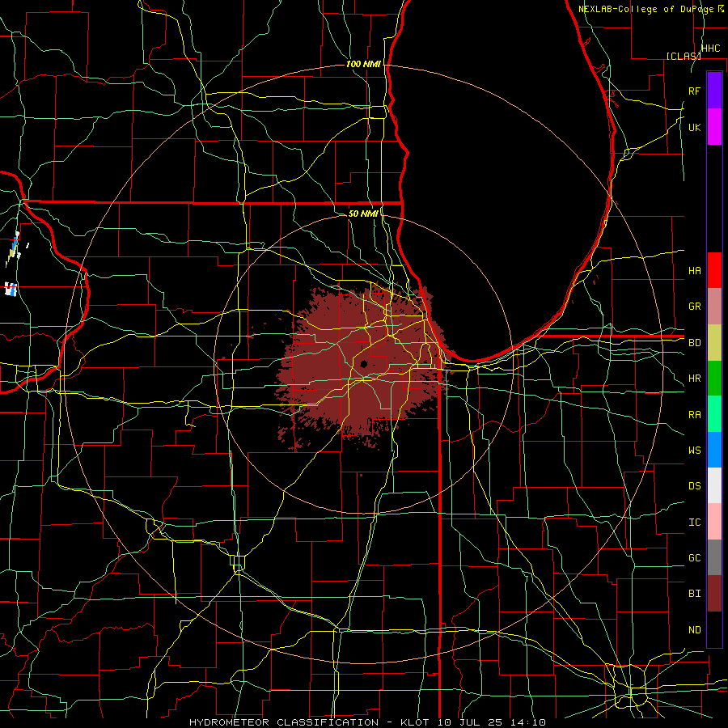This screenshot has height=728, width=728.
Task: Click the RA legend label
Action: pos(694,415)
